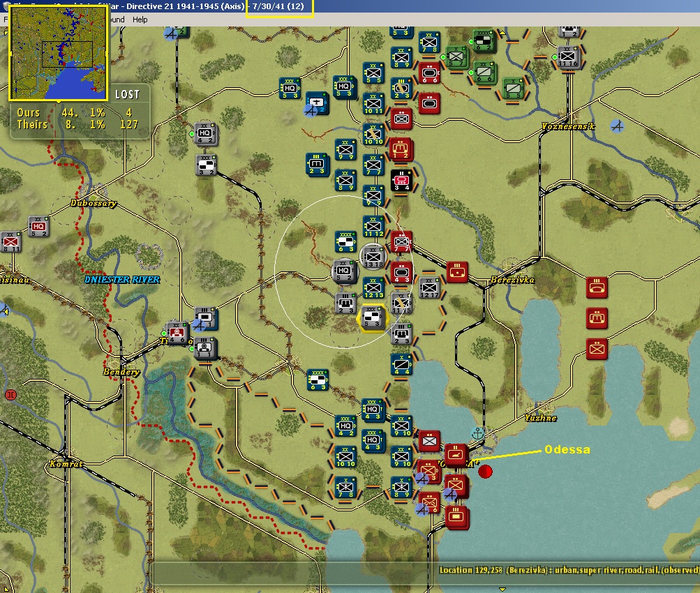Click the Komrat town label
Image resolution: width=700 pixels, height=593 pixels.
66,464
